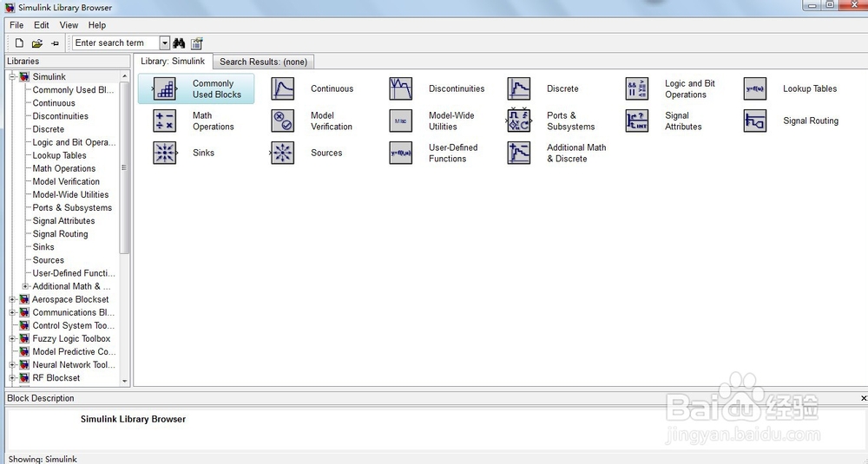Open the File menu

(x=16, y=25)
